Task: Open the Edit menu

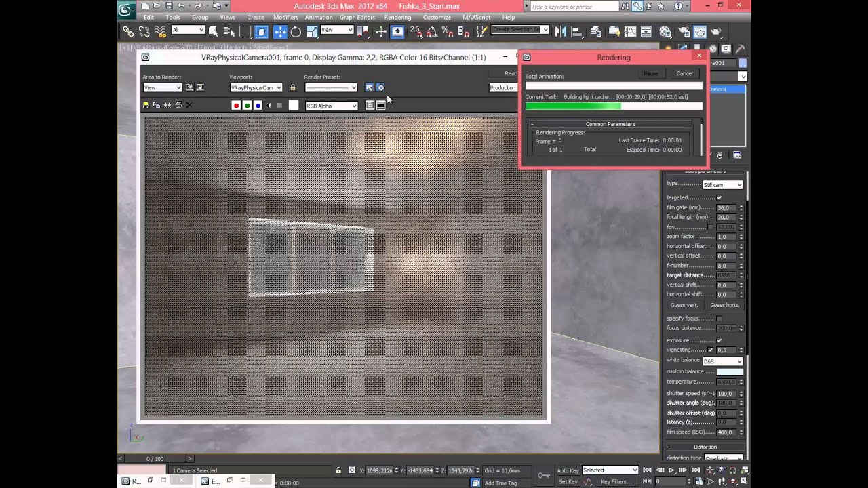Action: click(149, 17)
